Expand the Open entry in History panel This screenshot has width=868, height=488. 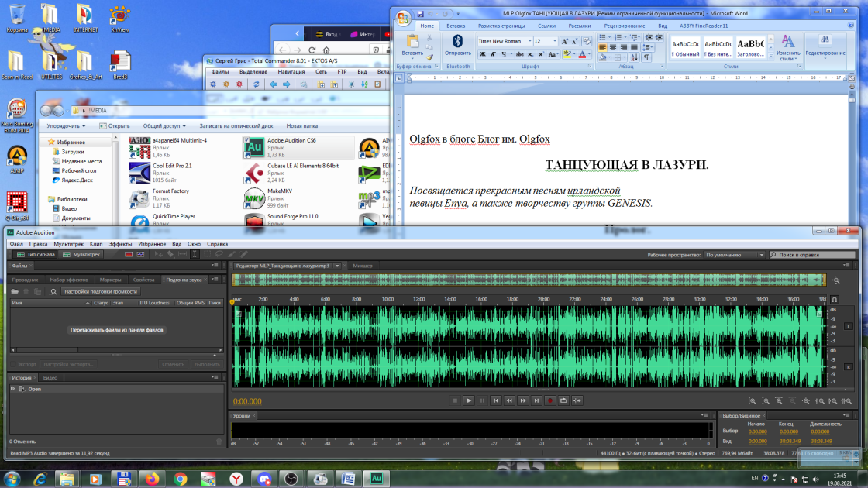pos(12,389)
